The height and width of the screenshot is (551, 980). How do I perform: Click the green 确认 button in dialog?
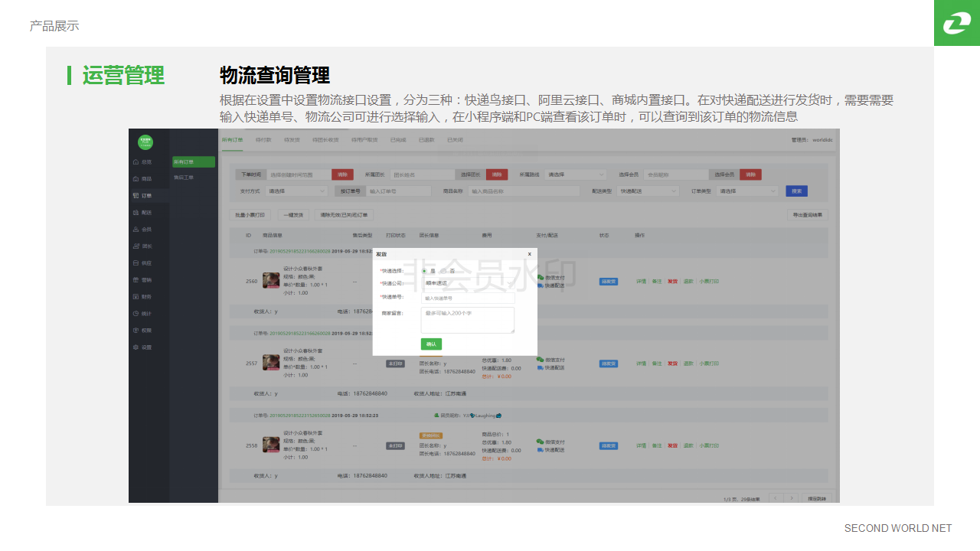[x=431, y=344]
